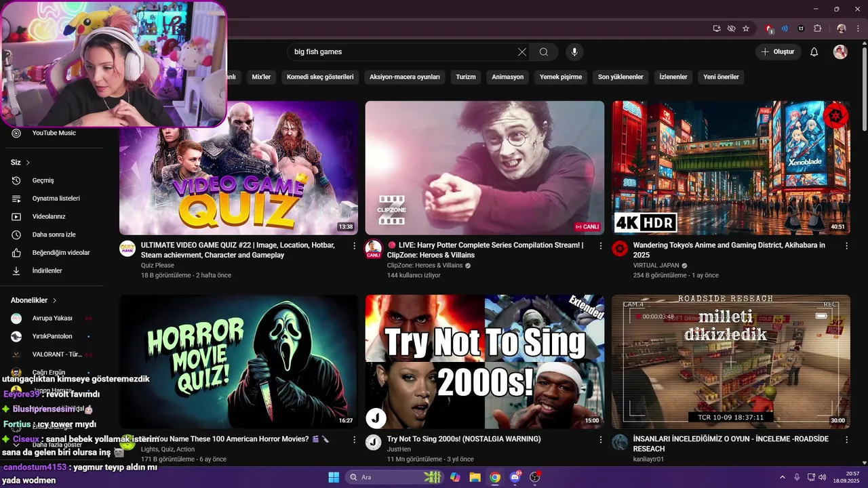Open options menu for Try Not To Sing video
Image resolution: width=868 pixels, height=488 pixels.
600,440
